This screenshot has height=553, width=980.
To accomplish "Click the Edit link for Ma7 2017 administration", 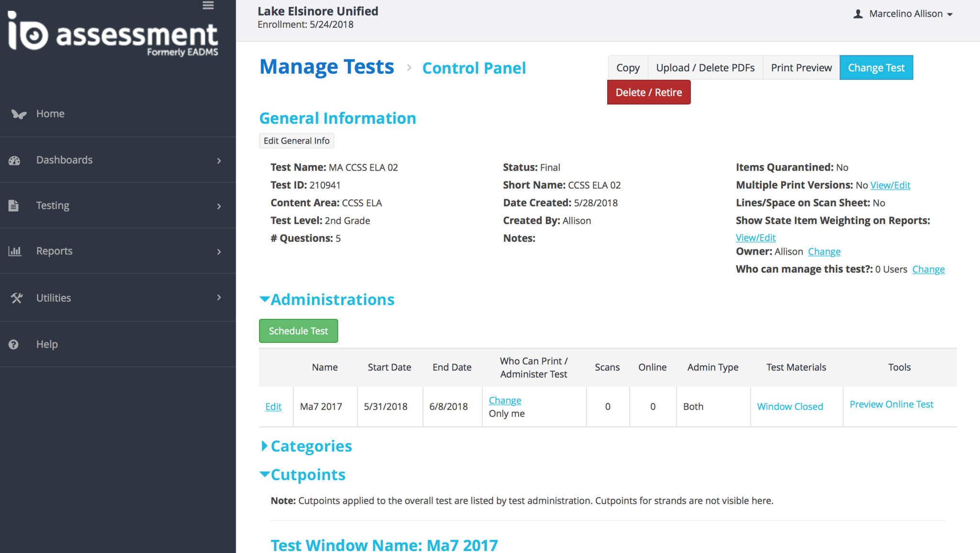I will click(x=273, y=406).
